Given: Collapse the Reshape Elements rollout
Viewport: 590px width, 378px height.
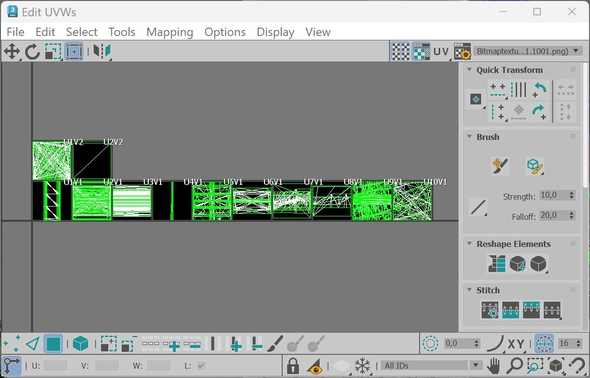Looking at the screenshot, I should tap(469, 243).
